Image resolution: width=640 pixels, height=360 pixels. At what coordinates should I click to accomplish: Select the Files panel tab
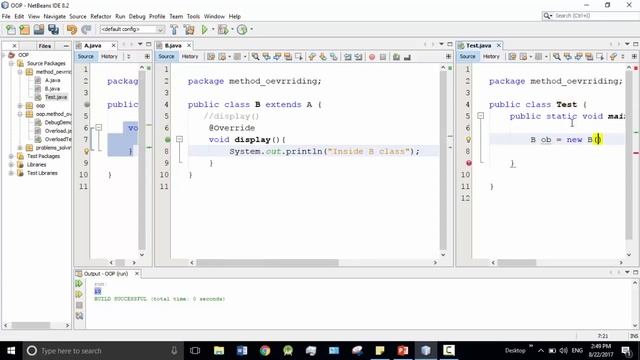[44, 46]
